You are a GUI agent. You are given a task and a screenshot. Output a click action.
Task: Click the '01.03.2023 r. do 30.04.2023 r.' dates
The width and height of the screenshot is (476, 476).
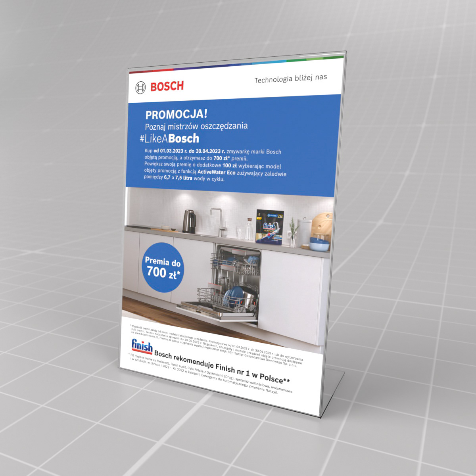(x=192, y=151)
